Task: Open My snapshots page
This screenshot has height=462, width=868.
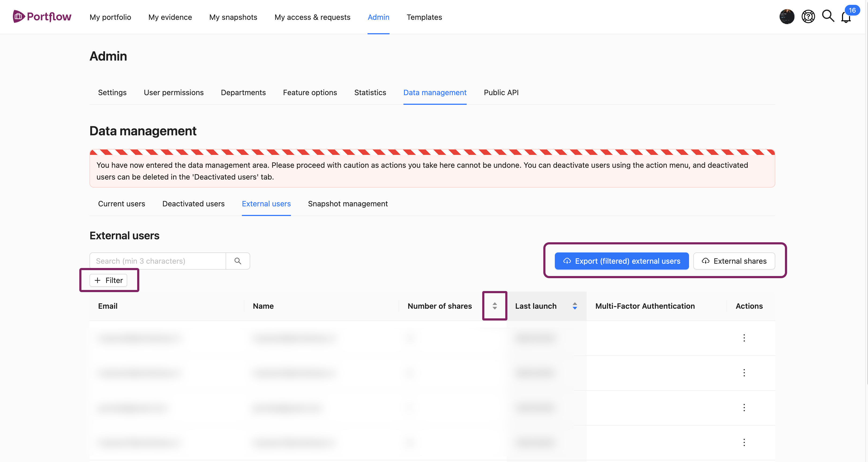Action: coord(233,17)
